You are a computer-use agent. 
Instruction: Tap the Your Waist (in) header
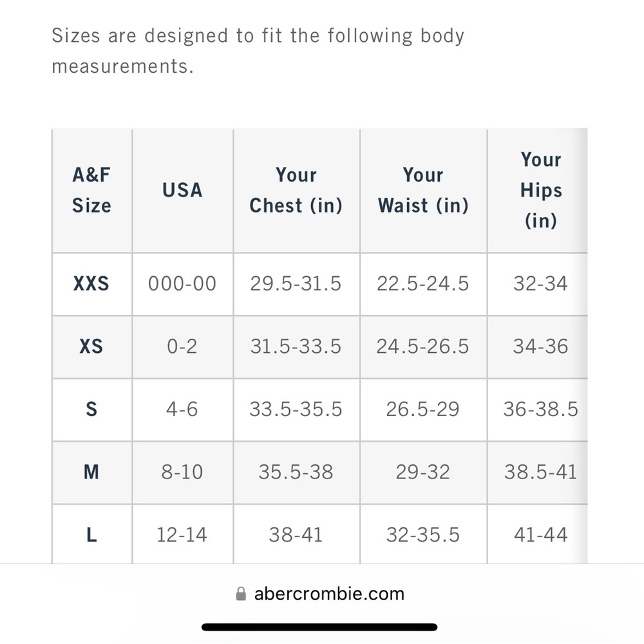click(x=423, y=190)
